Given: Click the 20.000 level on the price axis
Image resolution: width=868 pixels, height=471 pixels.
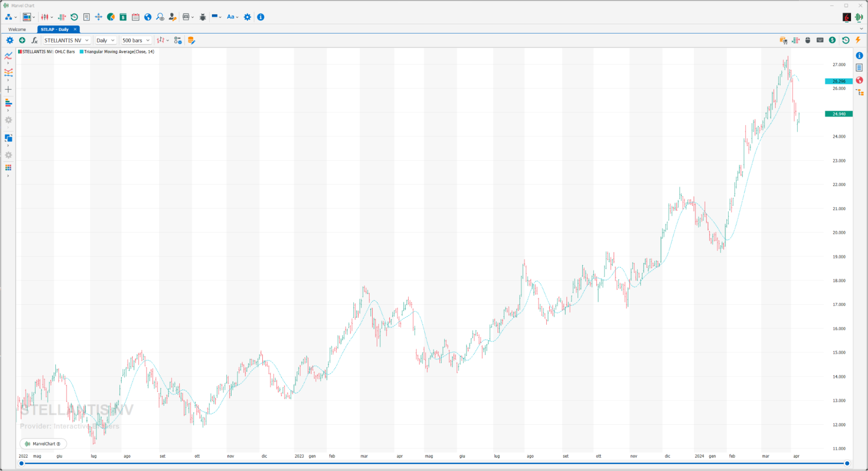Looking at the screenshot, I should tap(839, 233).
